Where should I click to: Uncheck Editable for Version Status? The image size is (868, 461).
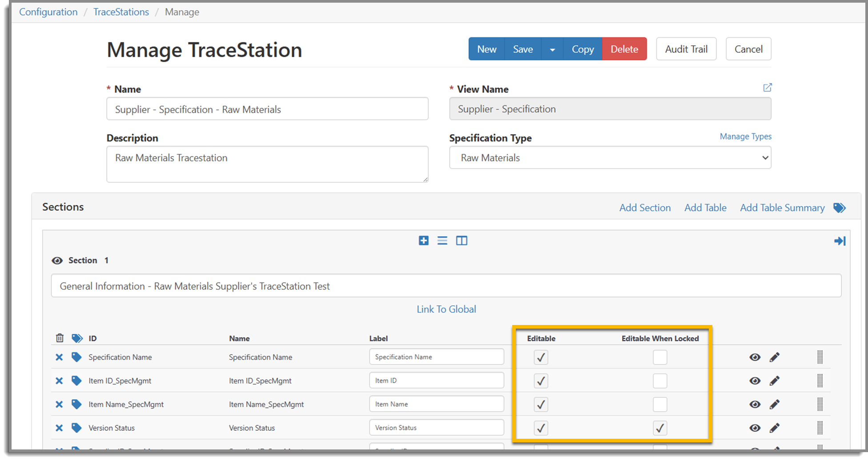[x=541, y=428]
